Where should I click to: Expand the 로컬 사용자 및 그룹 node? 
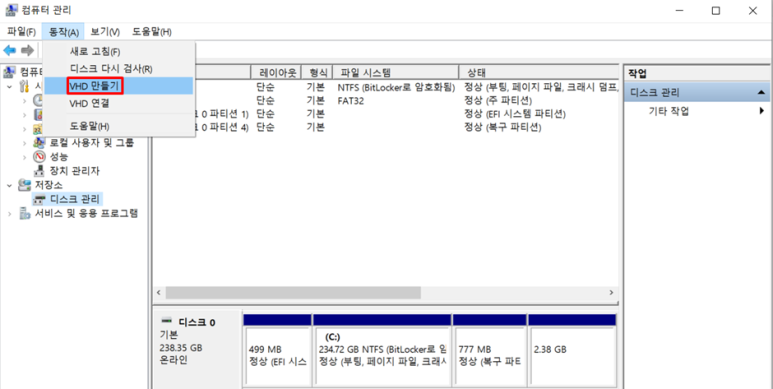pyautogui.click(x=25, y=143)
